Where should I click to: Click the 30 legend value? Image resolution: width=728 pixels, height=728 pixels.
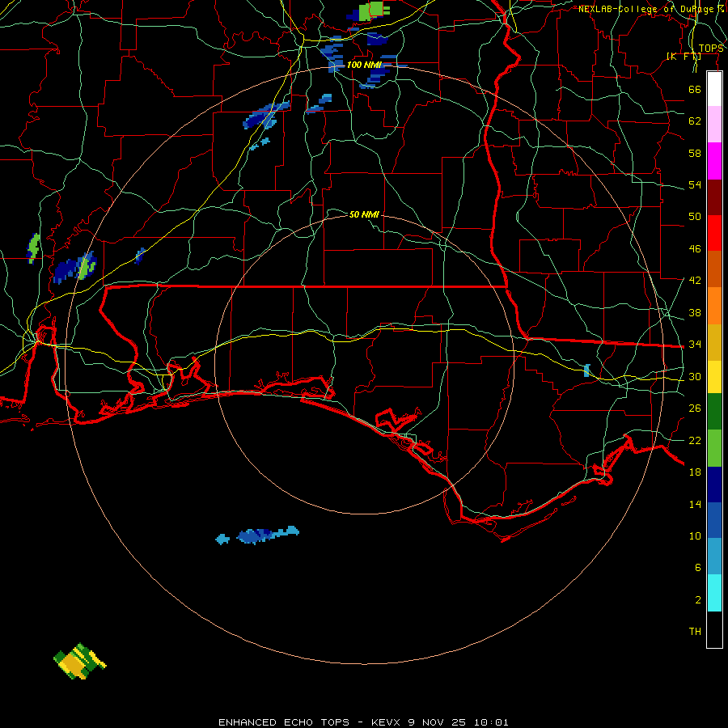pos(695,376)
